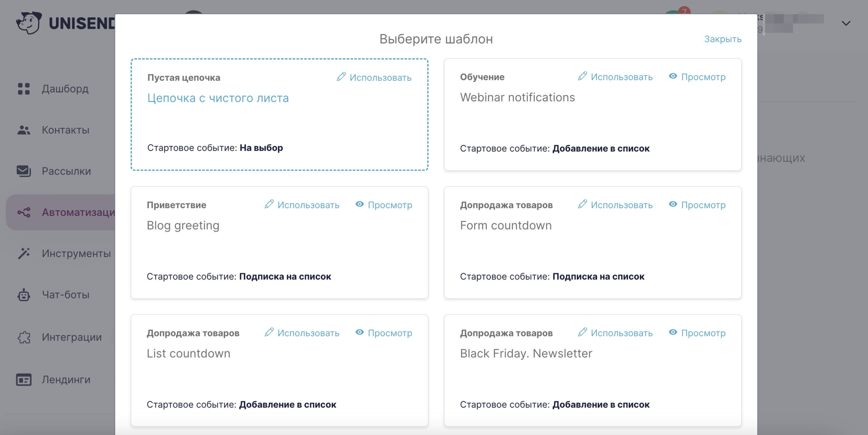Preview the Blog greeting template
Screen dimensions: 868x435
pos(384,205)
